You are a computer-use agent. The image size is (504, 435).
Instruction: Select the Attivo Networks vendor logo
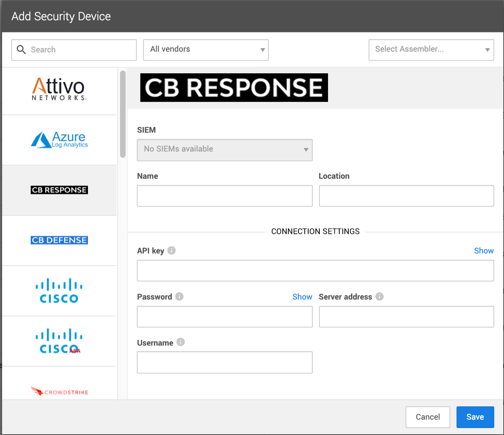pos(59,89)
